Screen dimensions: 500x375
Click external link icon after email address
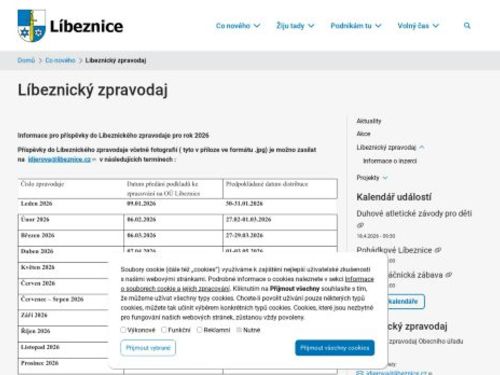click(x=94, y=160)
